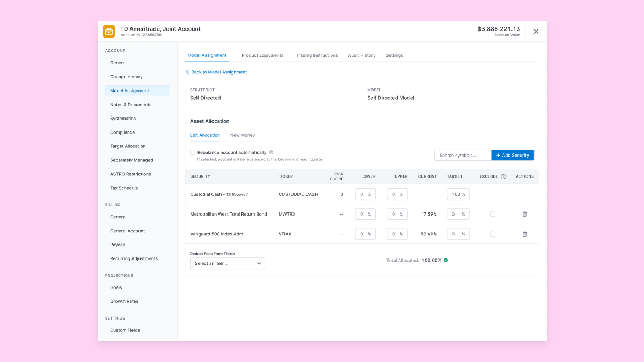The image size is (644, 362).
Task: Click Metropolitan West Total Return Bond name
Action: pyautogui.click(x=229, y=214)
